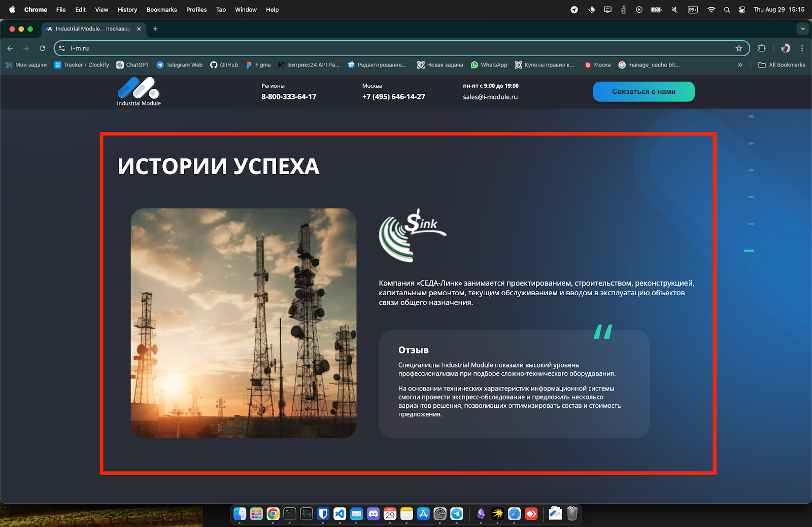This screenshot has height=527, width=812.
Task: Open WhatsApp bookmark
Action: point(489,65)
